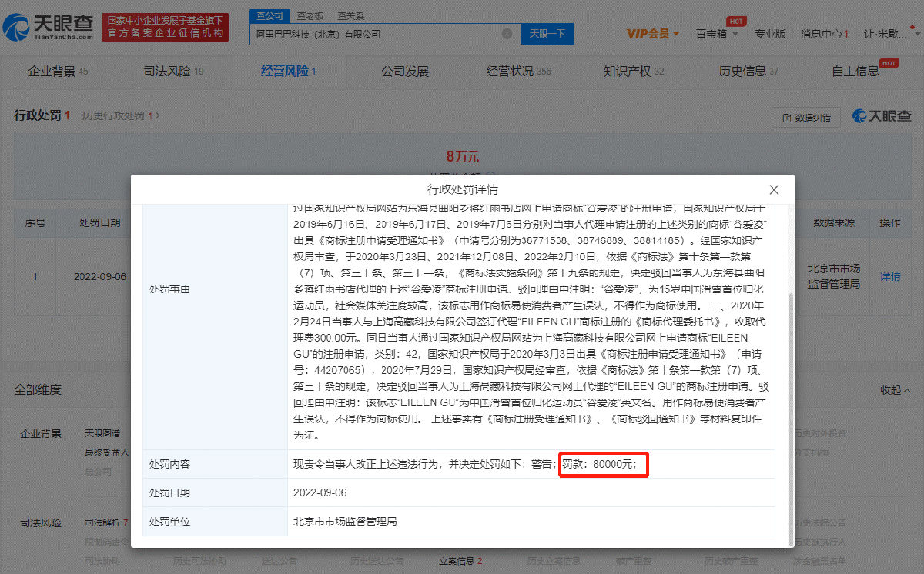924x574 pixels.
Task: Open the 专业版 link
Action: point(769,34)
